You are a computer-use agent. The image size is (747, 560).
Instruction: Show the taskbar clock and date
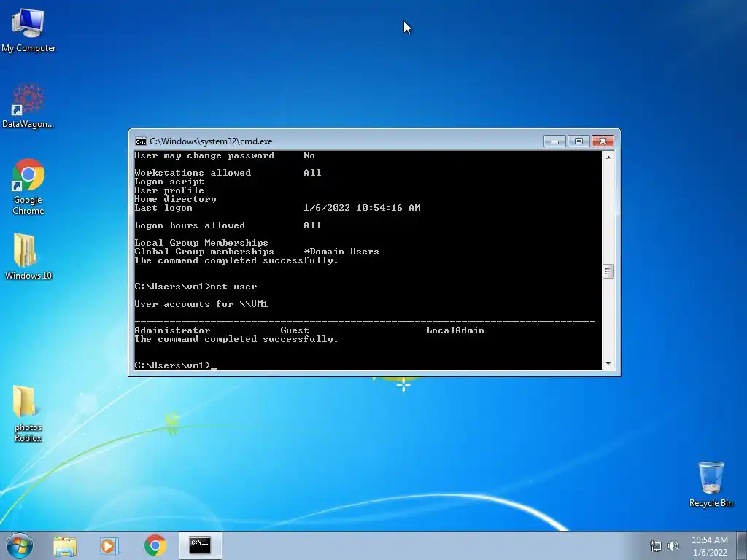tap(709, 546)
